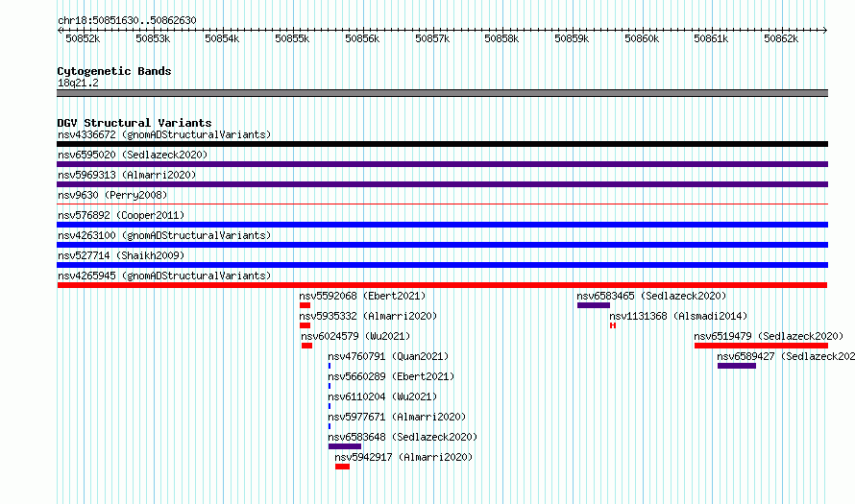This screenshot has width=855, height=504.
Task: Click the blue nsv576892 variant bar
Action: [442, 225]
